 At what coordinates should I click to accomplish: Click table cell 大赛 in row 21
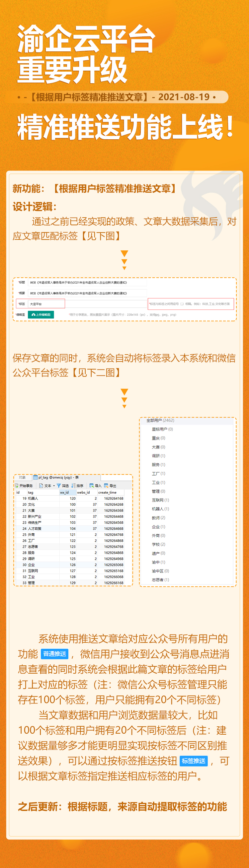pyautogui.click(x=32, y=510)
